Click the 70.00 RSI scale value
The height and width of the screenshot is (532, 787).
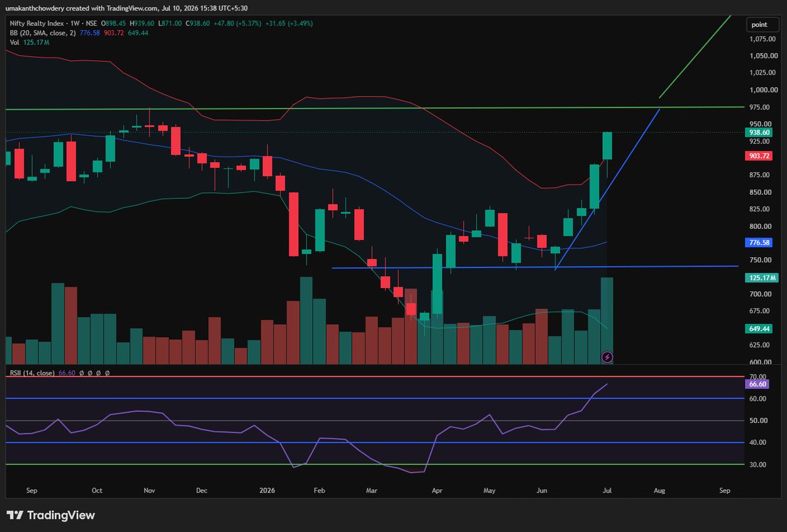757,377
